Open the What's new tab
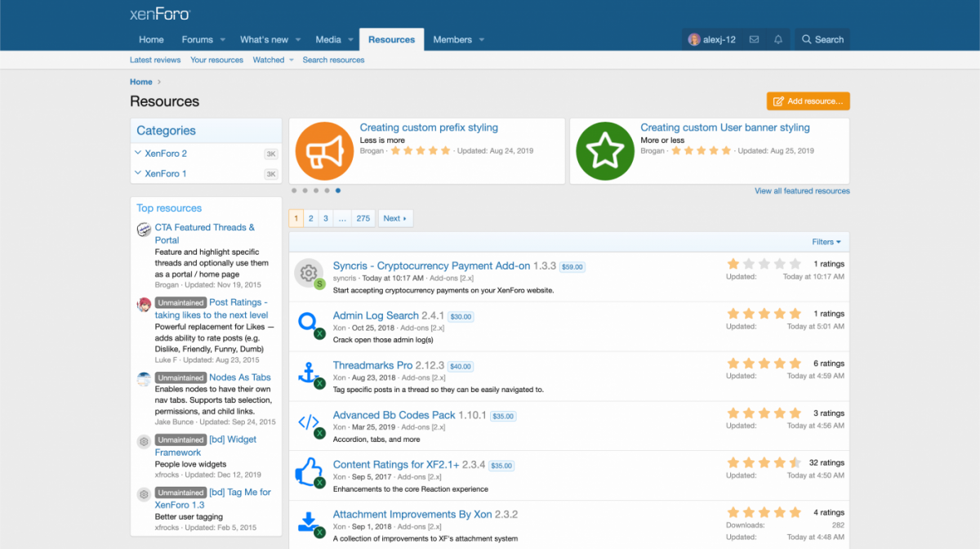980x549 pixels. 264,39
